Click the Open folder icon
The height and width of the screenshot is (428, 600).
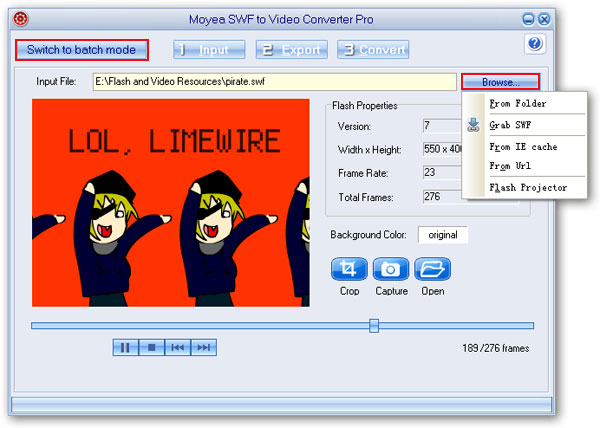[432, 269]
